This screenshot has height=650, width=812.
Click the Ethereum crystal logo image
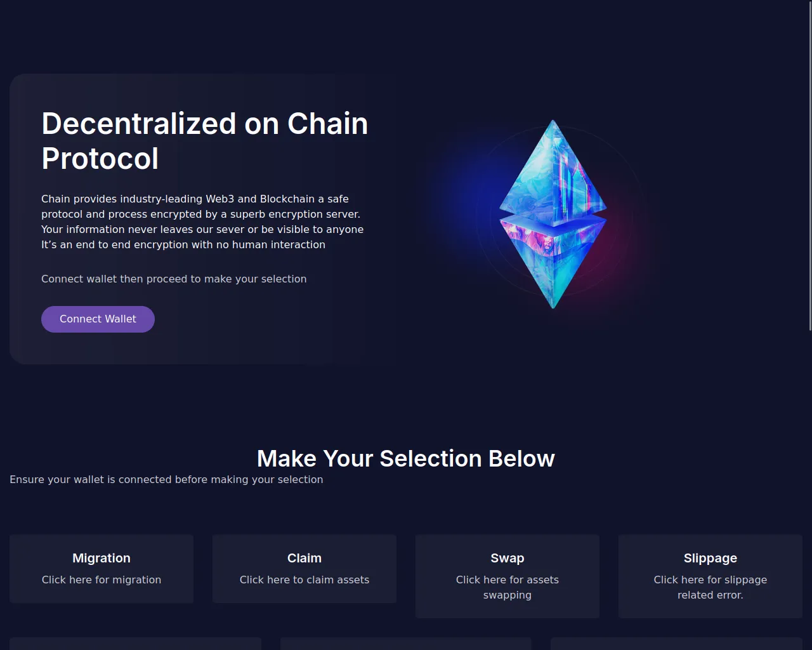tap(553, 214)
